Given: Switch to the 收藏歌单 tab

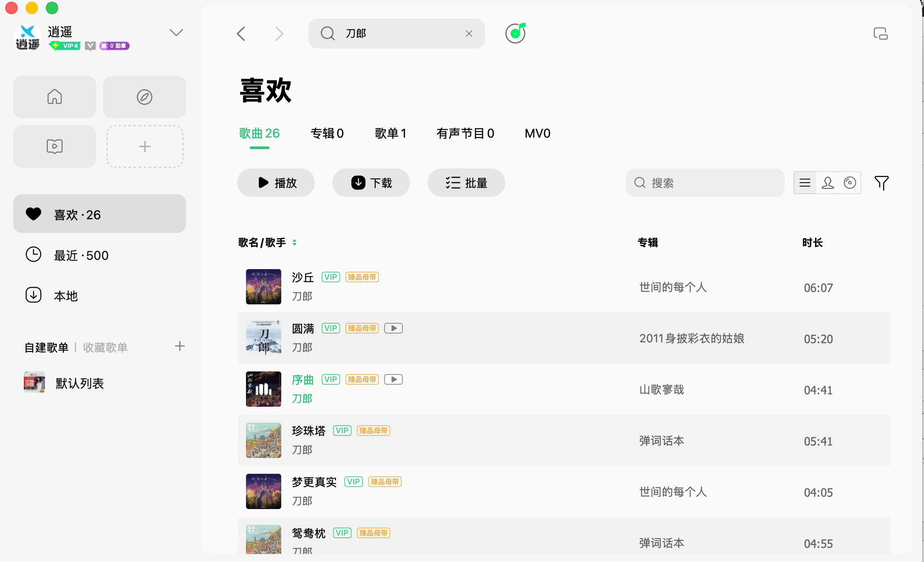Looking at the screenshot, I should (105, 347).
